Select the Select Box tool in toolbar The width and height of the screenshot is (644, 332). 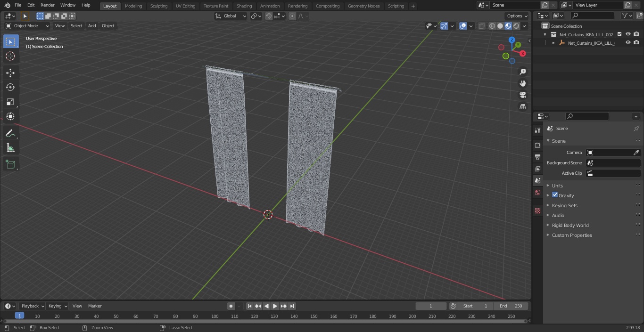10,42
